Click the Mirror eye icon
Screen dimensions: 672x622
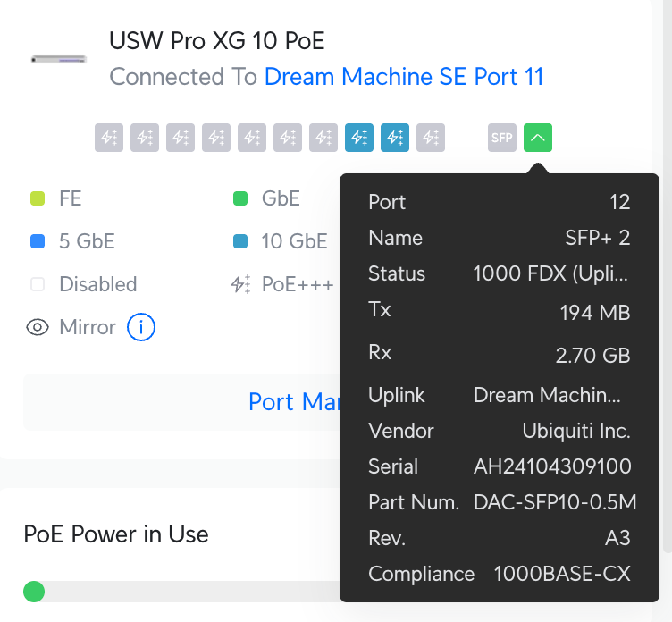click(38, 327)
